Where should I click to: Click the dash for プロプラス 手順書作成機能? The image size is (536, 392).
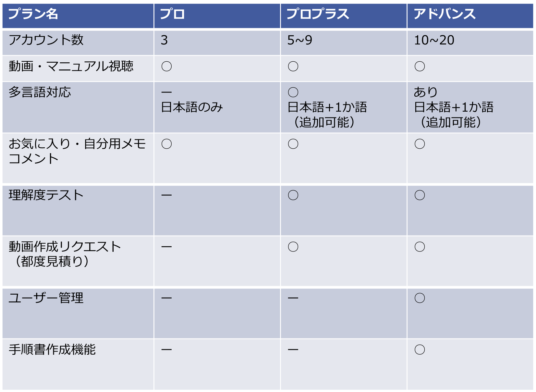[x=293, y=350]
